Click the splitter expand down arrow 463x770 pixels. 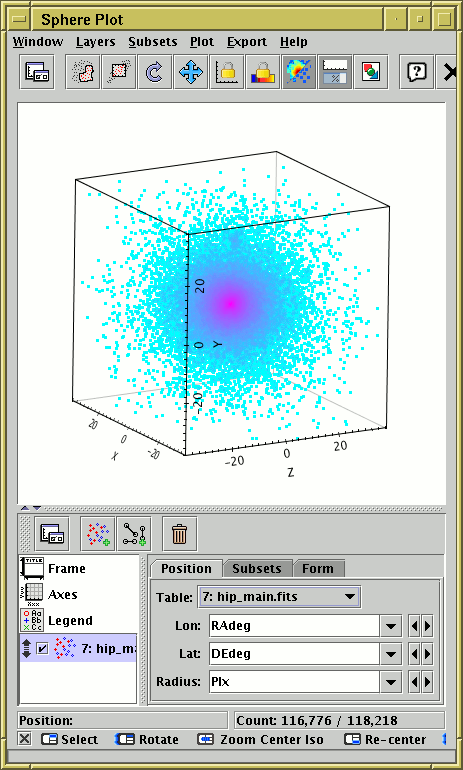(36, 508)
